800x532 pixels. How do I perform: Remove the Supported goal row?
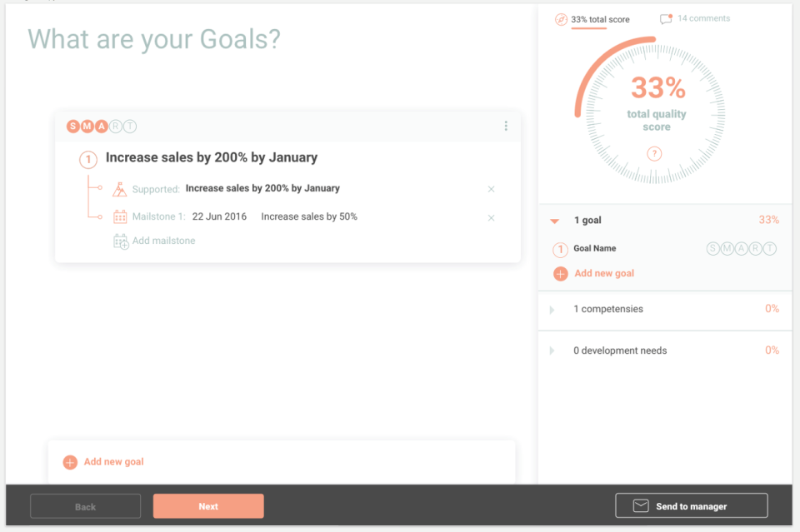pyautogui.click(x=491, y=189)
